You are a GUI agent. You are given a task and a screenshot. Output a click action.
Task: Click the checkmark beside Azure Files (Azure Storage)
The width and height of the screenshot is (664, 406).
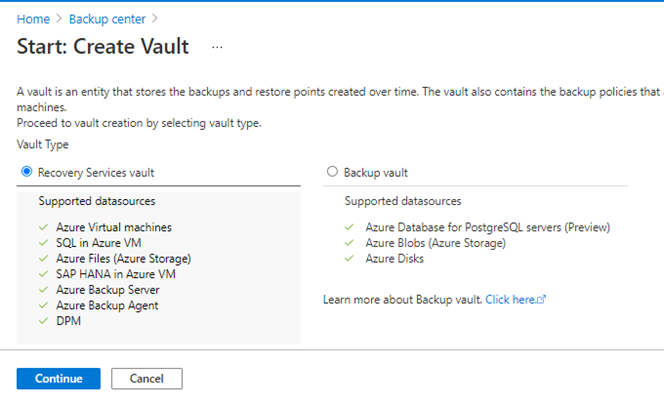[43, 258]
